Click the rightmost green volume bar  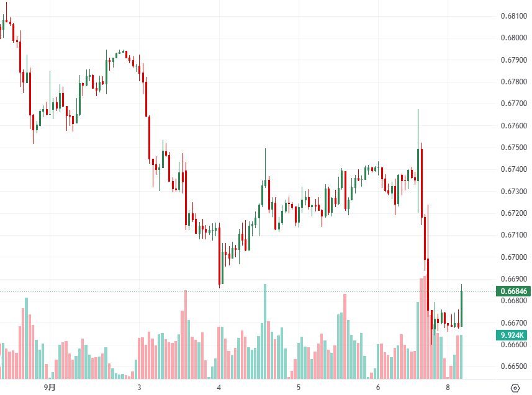[x=461, y=357]
